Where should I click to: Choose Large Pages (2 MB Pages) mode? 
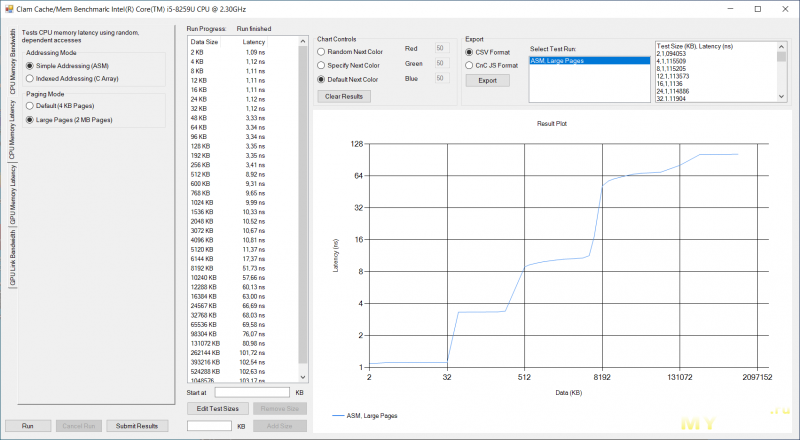click(69, 120)
